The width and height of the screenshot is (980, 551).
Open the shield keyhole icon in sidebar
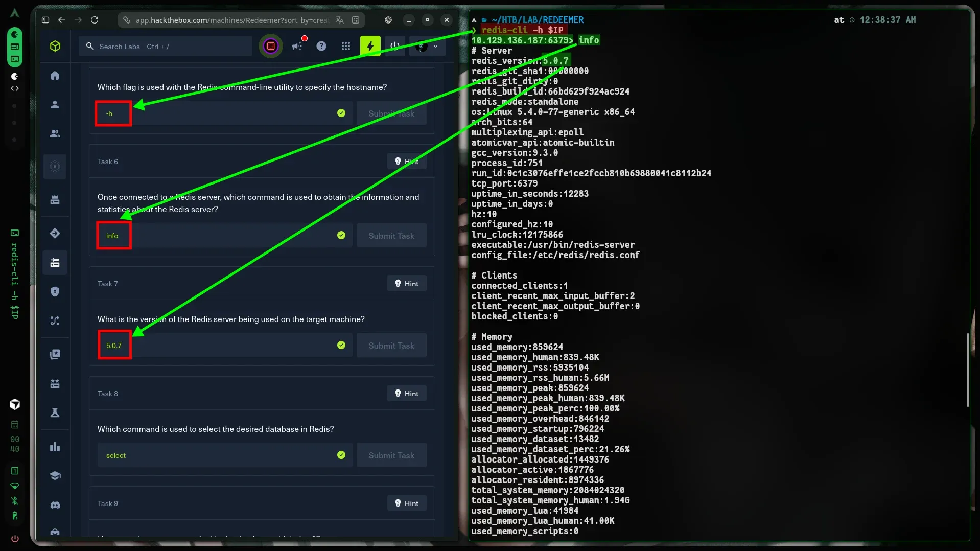click(55, 292)
